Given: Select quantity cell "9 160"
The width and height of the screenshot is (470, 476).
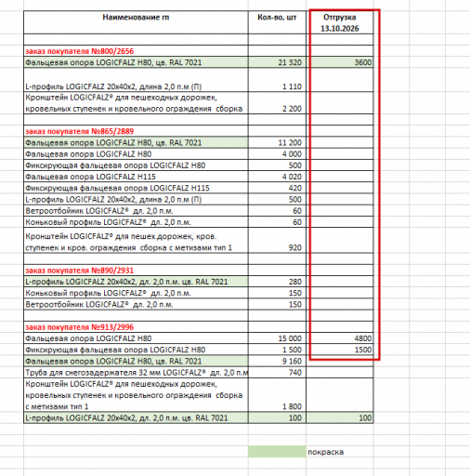Looking at the screenshot, I should tap(277, 361).
